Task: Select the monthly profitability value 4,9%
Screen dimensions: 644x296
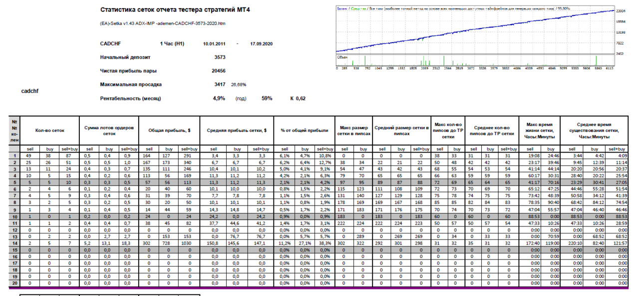Action: [x=219, y=98]
